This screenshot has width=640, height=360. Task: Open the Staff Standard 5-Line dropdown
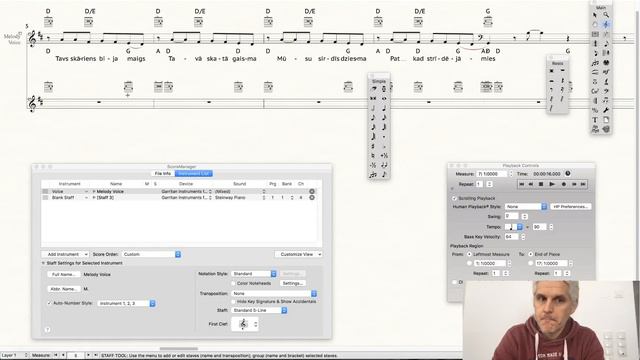pyautogui.click(x=259, y=311)
